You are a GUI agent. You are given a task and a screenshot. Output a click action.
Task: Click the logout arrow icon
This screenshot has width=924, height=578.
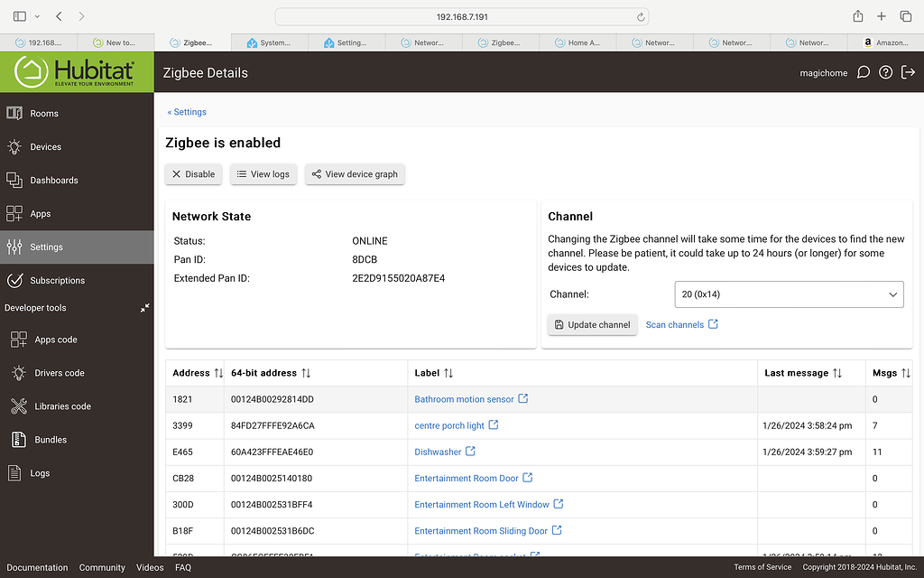pos(908,73)
